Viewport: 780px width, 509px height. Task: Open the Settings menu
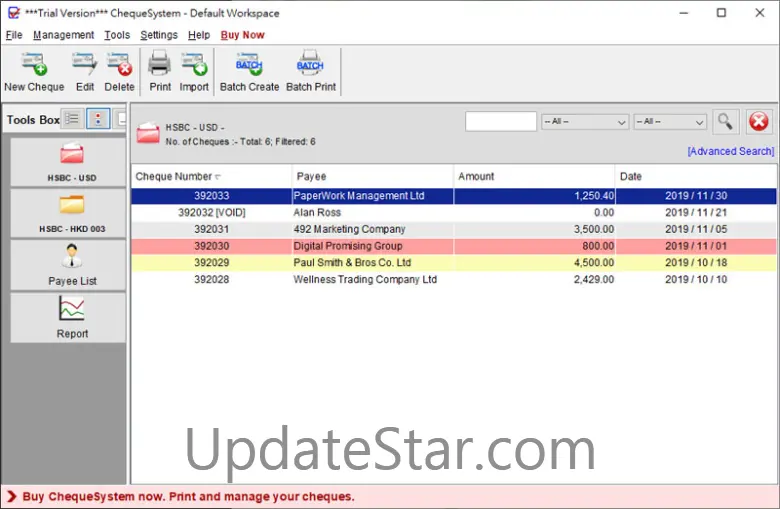click(x=159, y=35)
